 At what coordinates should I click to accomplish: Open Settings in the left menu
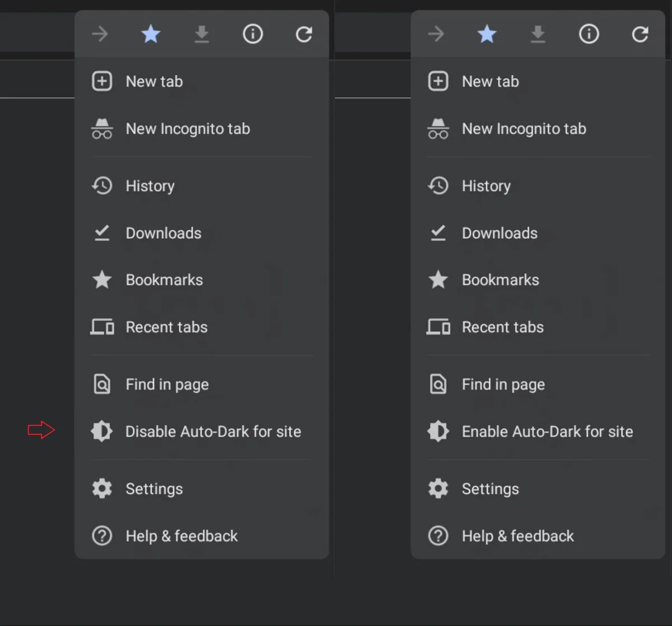(x=202, y=489)
